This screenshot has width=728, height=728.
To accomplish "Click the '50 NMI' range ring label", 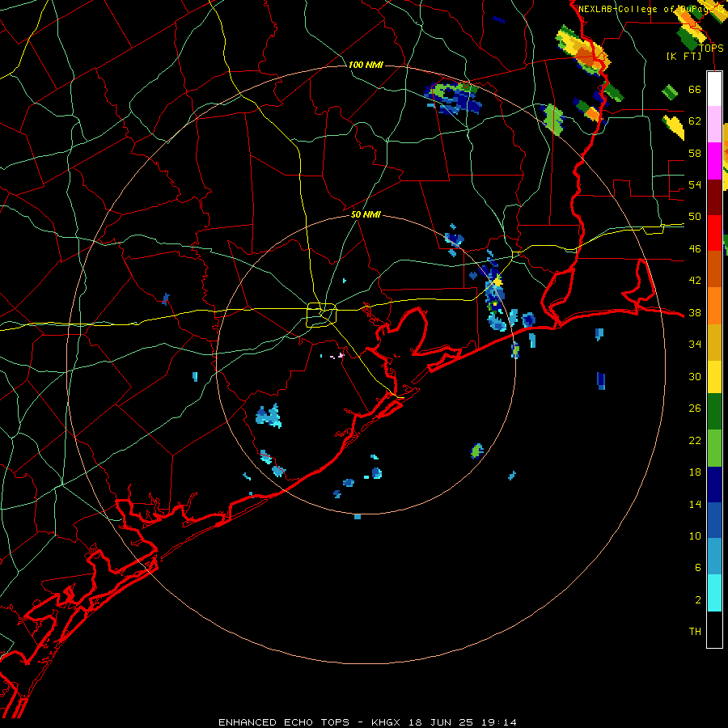I will tap(366, 214).
